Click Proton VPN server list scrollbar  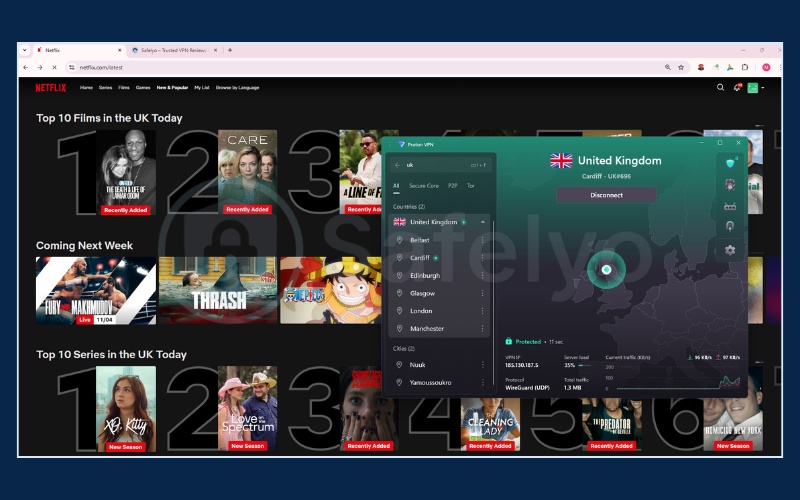[x=493, y=304]
